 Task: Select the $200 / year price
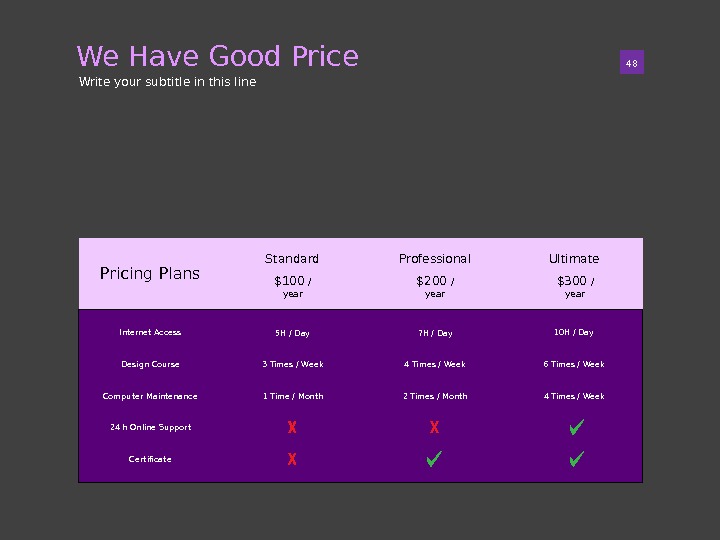click(434, 286)
